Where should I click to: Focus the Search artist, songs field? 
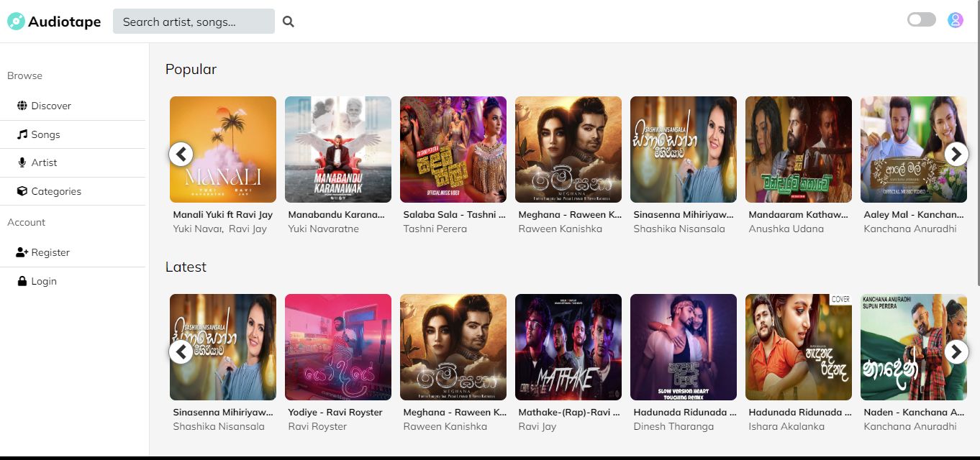click(x=194, y=22)
